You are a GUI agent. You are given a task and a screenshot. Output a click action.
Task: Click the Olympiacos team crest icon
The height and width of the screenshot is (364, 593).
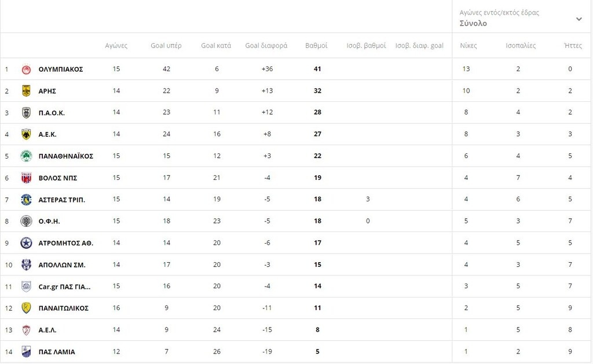click(26, 69)
